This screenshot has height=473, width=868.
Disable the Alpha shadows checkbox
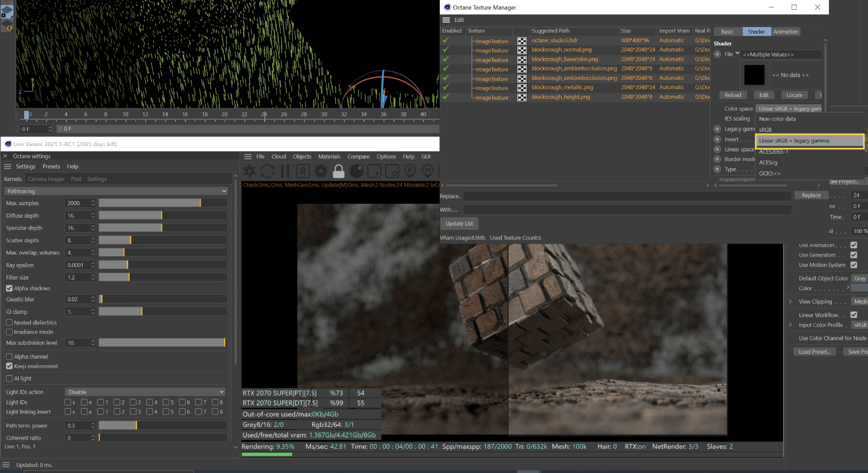(9, 288)
